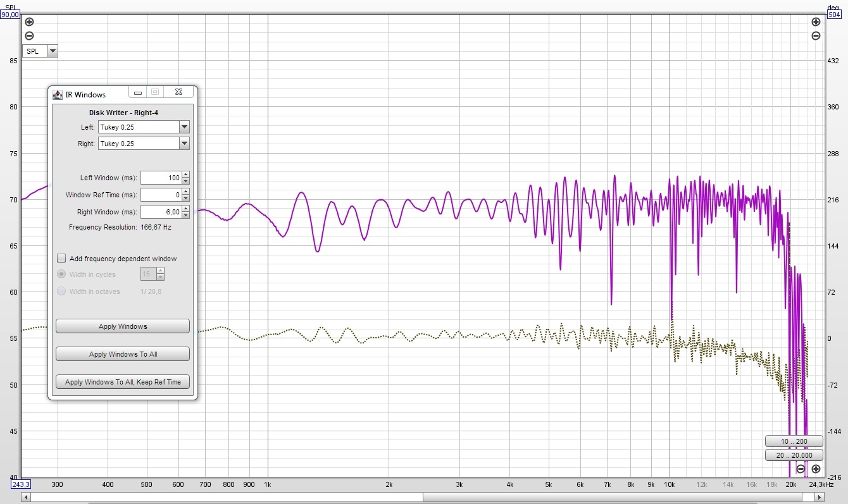This screenshot has width=848, height=504.
Task: Select the Width in cycles radio button
Action: pos(61,274)
